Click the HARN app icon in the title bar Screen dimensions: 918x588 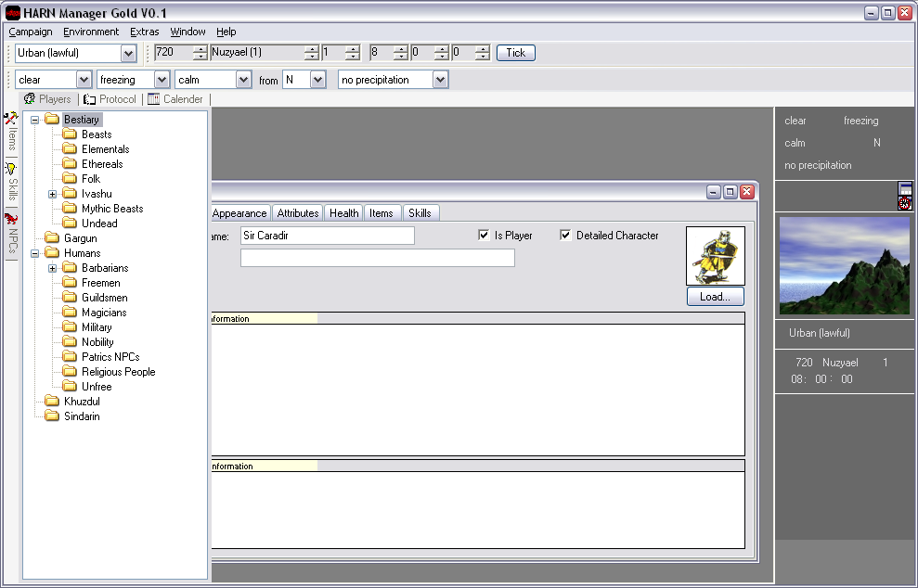click(13, 13)
